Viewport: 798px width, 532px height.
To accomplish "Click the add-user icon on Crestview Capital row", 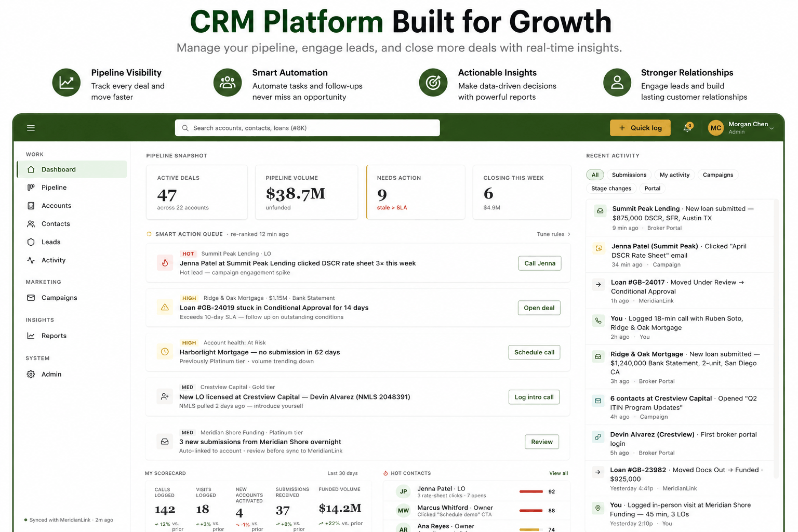I will point(165,396).
